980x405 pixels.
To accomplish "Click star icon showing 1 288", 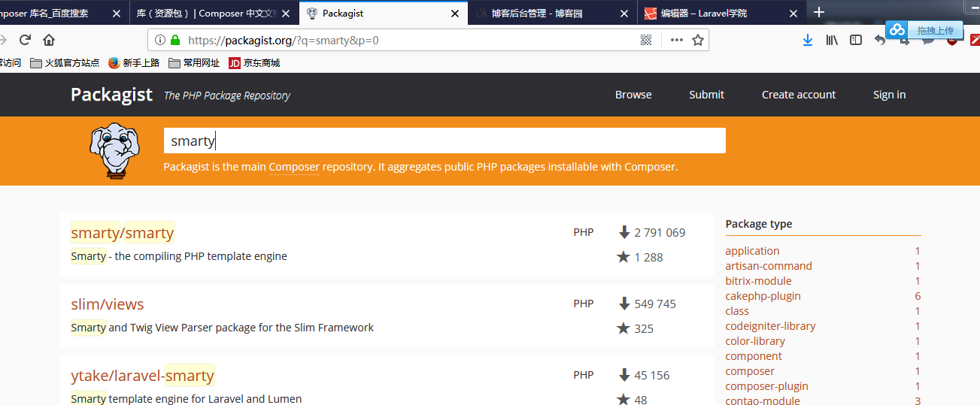I will tap(623, 257).
